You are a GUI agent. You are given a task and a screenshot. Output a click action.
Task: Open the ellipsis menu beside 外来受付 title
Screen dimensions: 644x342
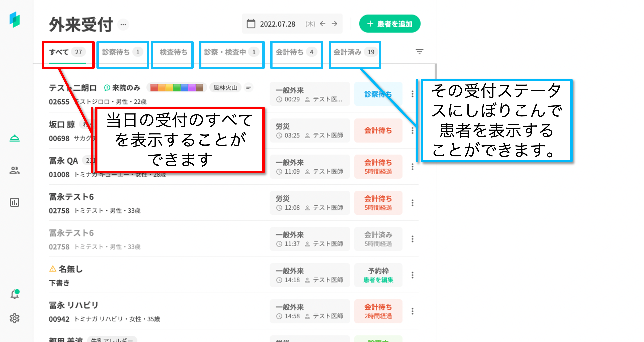123,24
